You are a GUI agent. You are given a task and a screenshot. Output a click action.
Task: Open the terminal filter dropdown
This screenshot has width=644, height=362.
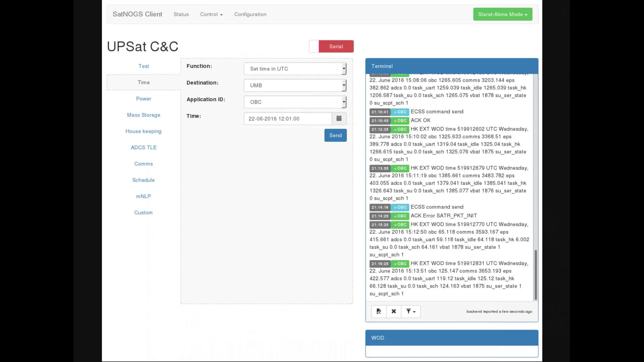[411, 311]
